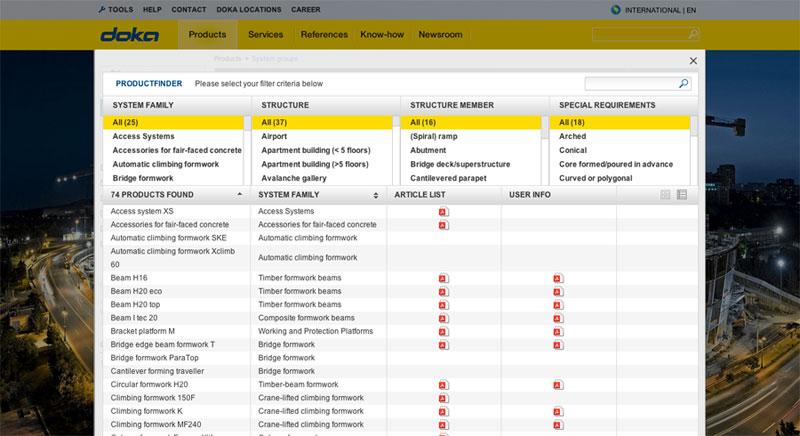Filter structure by Apartment building (< 5 floors)

coord(316,150)
